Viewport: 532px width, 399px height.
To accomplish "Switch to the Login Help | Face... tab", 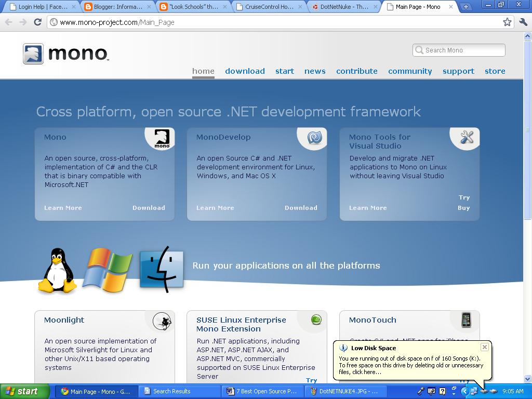I will coord(42,6).
